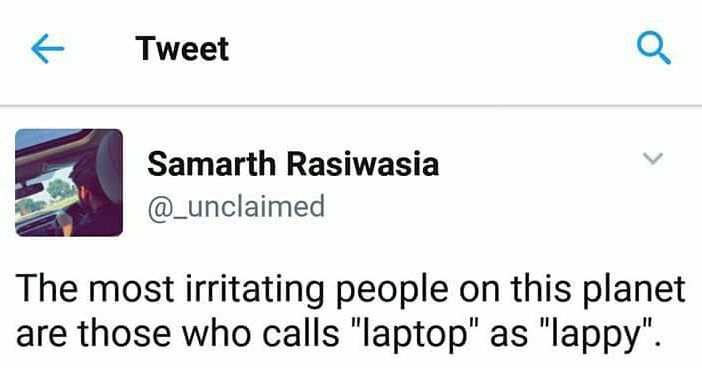Tap the blue back arrow
The height and width of the screenshot is (368, 702).
[x=47, y=48]
